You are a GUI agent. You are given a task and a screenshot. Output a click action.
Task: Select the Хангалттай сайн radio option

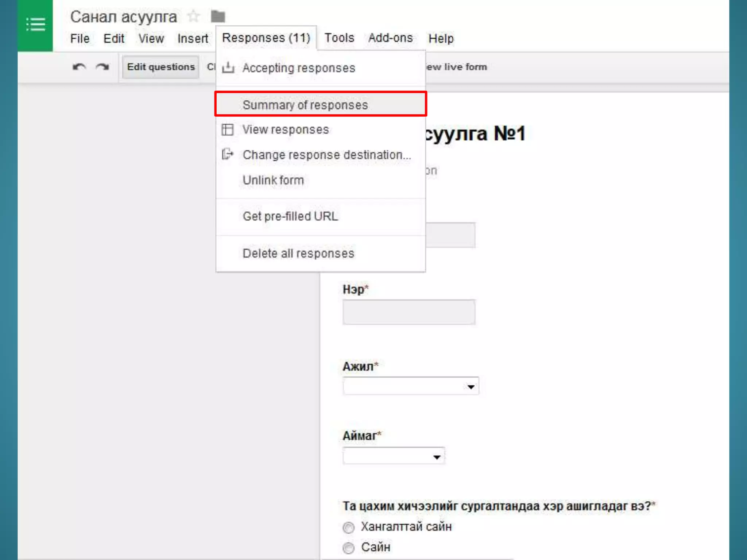(349, 527)
